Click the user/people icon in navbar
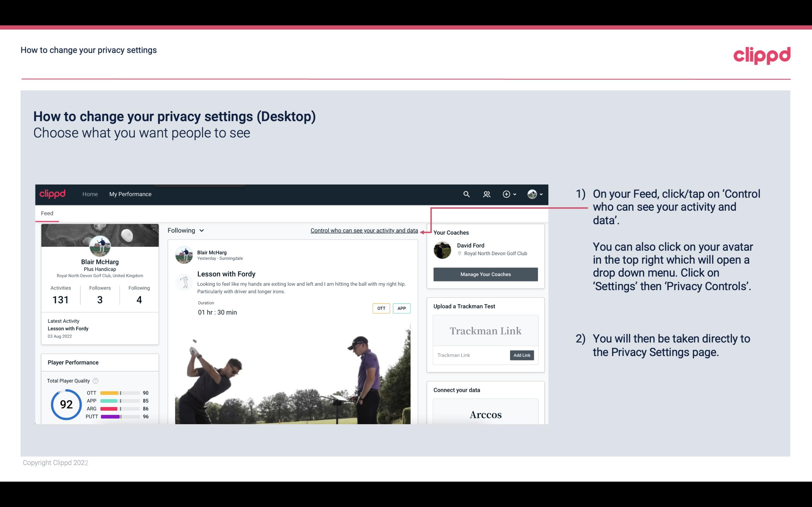The width and height of the screenshot is (812, 507). click(486, 194)
